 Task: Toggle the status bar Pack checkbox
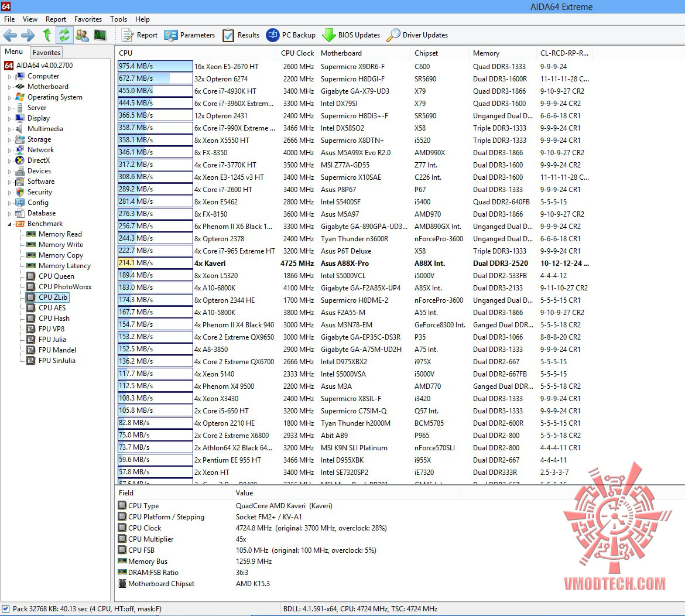pyautogui.click(x=5, y=608)
